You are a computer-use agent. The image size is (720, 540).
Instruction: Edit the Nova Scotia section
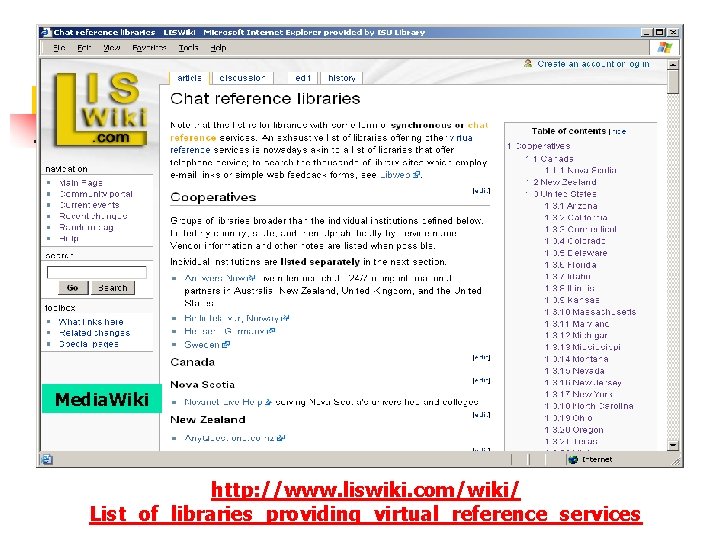tap(481, 380)
